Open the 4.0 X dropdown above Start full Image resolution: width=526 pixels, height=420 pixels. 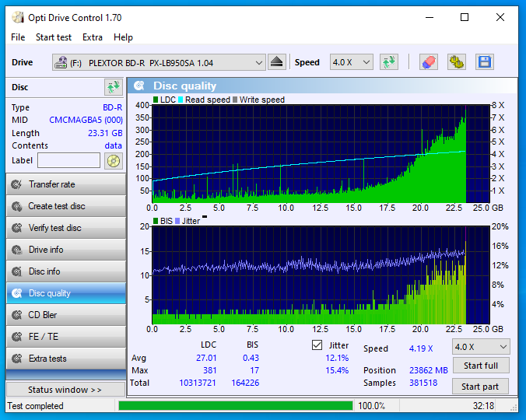click(x=481, y=347)
